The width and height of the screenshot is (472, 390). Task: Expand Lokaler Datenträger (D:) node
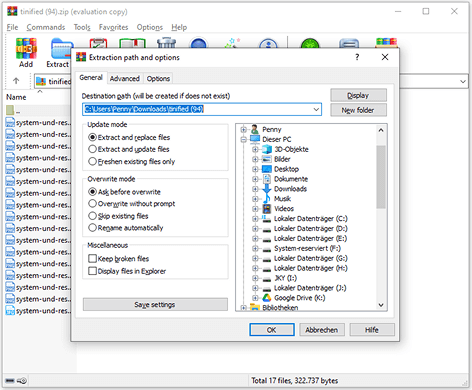pyautogui.click(x=255, y=229)
